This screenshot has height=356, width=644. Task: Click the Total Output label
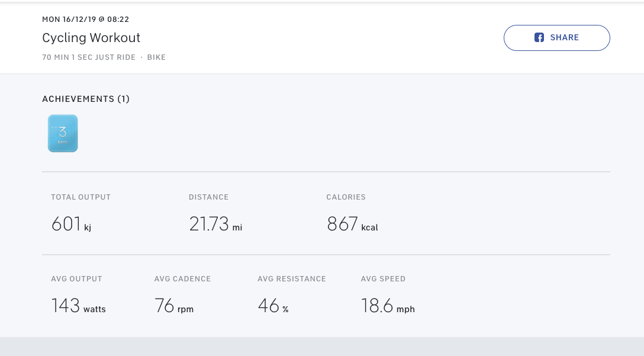pos(80,197)
